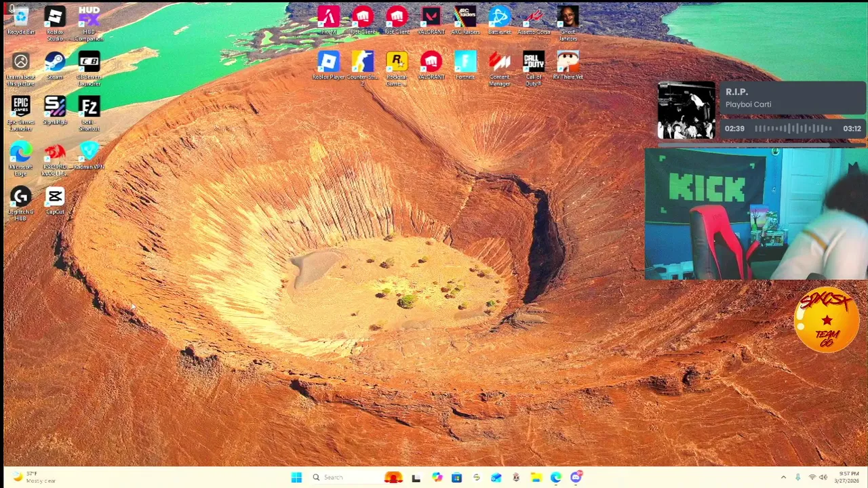Image resolution: width=868 pixels, height=488 pixels.
Task: Seek within the R.I.P. track waveform bar
Action: pos(793,128)
